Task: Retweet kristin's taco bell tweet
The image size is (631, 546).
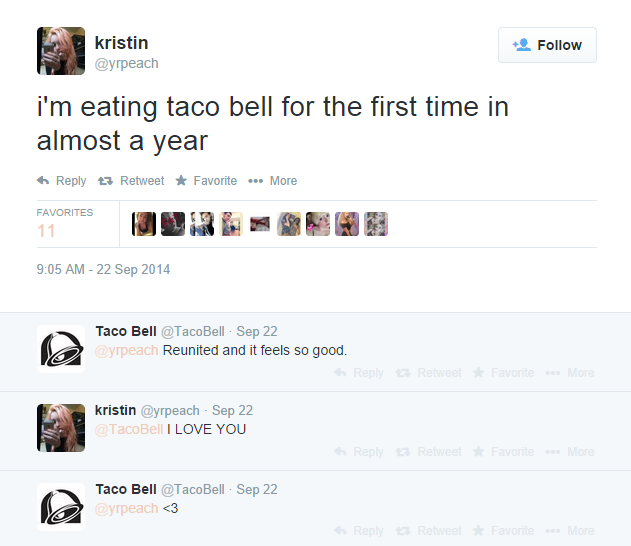Action: pos(131,181)
